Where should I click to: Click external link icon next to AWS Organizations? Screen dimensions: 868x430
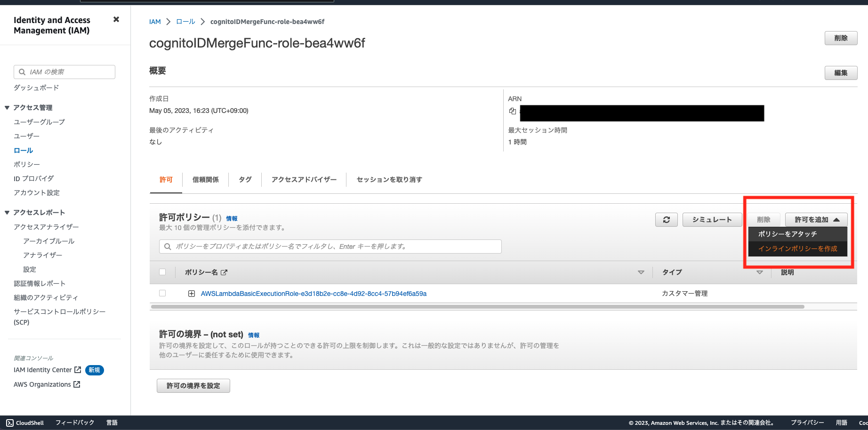point(77,384)
